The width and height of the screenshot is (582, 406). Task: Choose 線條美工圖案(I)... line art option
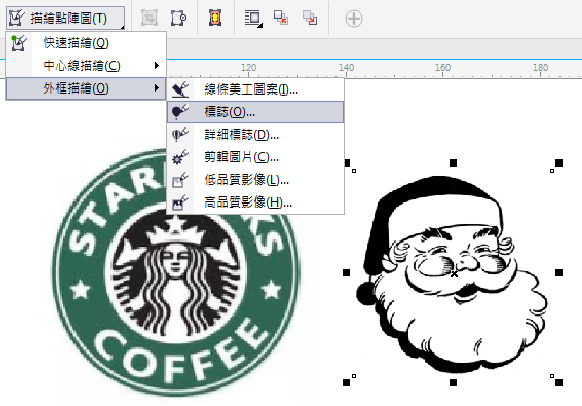click(255, 89)
